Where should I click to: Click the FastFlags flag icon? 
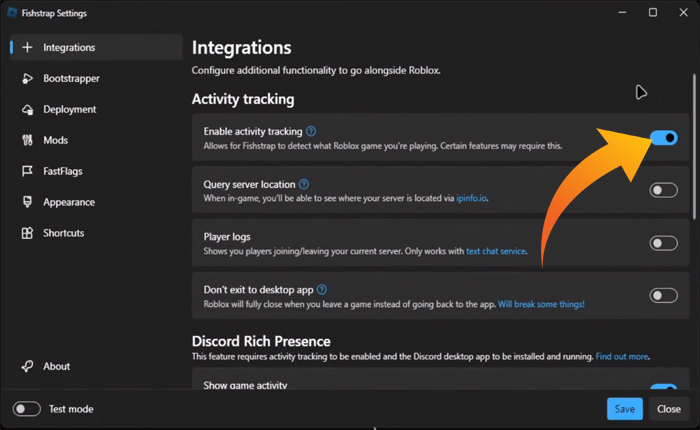(27, 171)
